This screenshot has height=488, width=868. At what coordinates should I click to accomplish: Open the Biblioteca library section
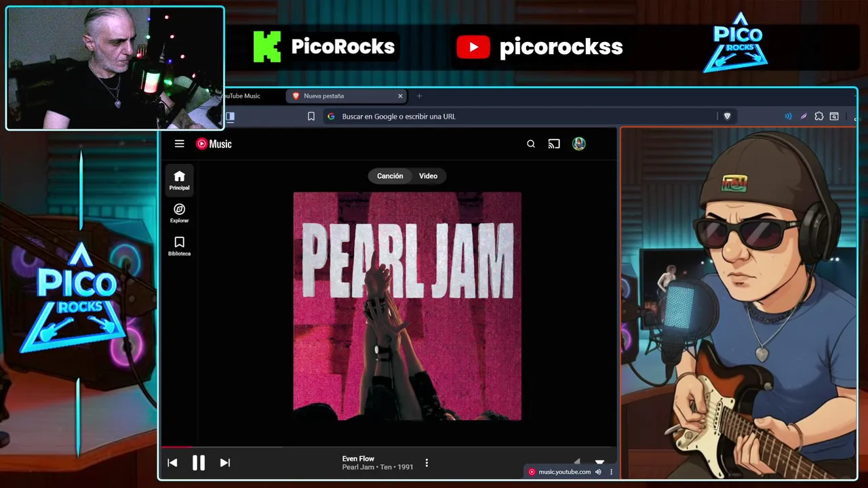[179, 246]
